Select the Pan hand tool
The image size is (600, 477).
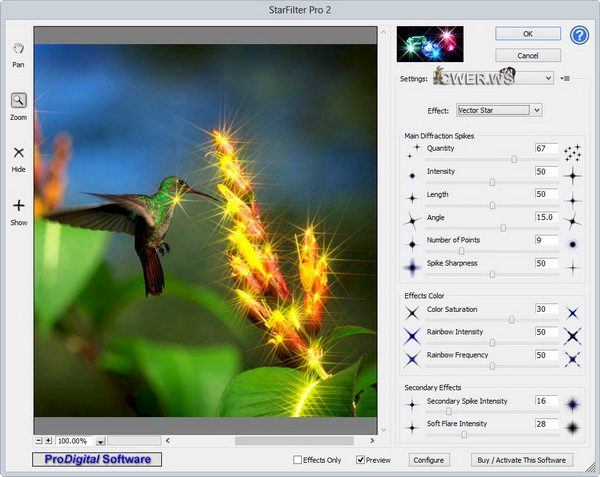tap(18, 48)
